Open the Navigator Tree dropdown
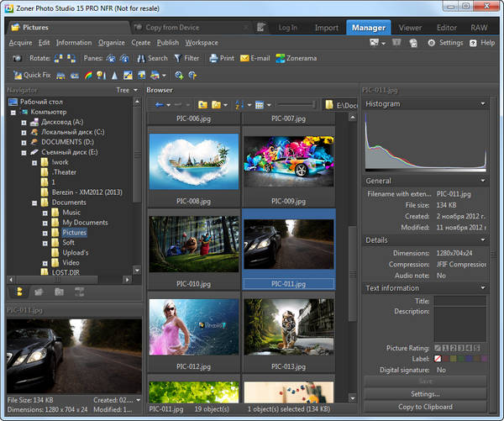The image size is (504, 421). tap(127, 90)
